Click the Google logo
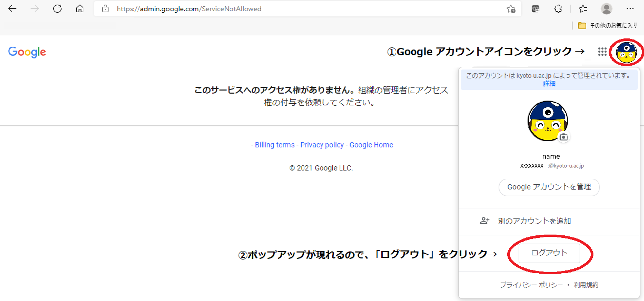The width and height of the screenshot is (644, 301). pyautogui.click(x=27, y=52)
